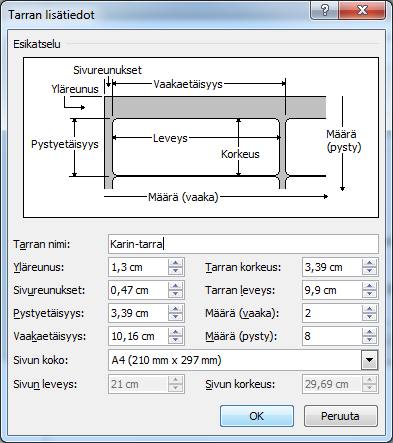Click the Pystyetäisyys value field
This screenshot has width=393, height=443.
click(x=138, y=313)
